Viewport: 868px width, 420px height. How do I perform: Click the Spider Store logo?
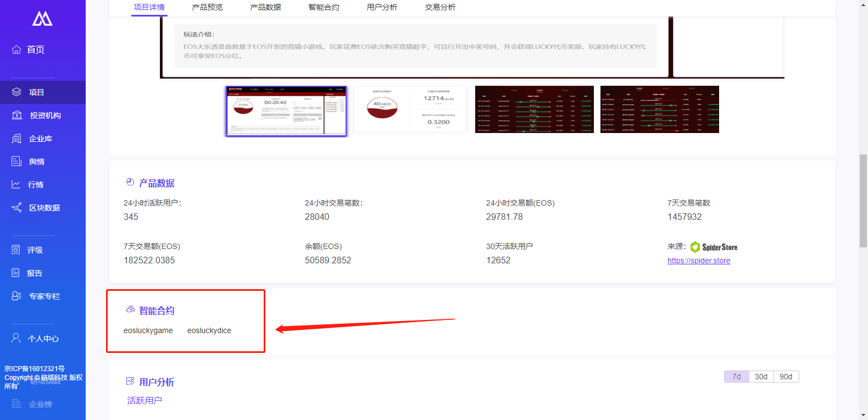tap(714, 247)
